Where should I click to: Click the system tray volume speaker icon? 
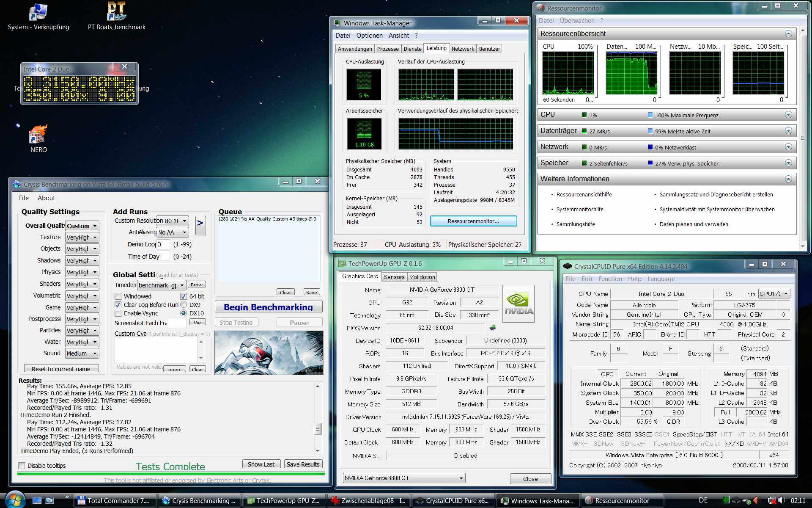[781, 500]
